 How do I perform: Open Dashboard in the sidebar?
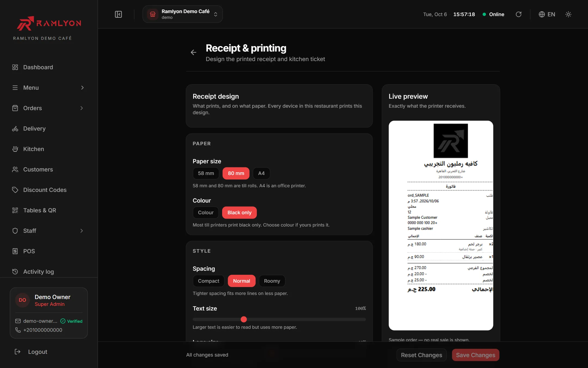coord(49,67)
